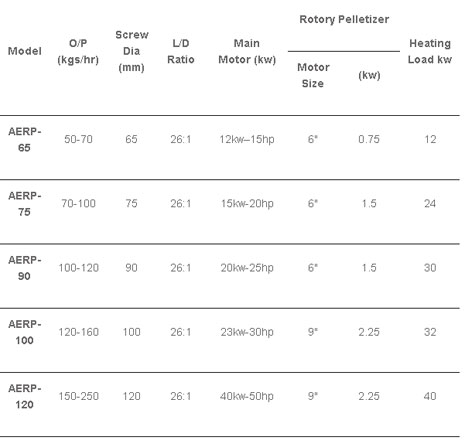Click the Screw Dia (mm) header
Viewport: 465px width, 444px height.
point(132,51)
